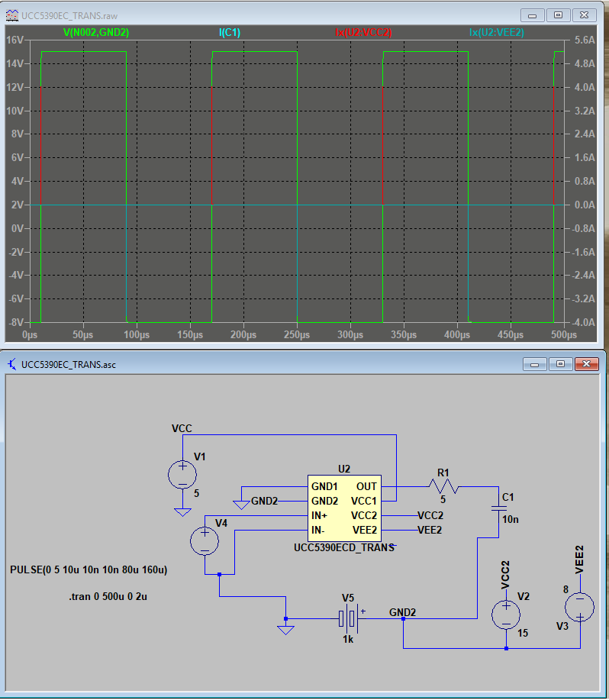
Task: Click the vertical VEE2 label above V3
Action: coord(579,560)
